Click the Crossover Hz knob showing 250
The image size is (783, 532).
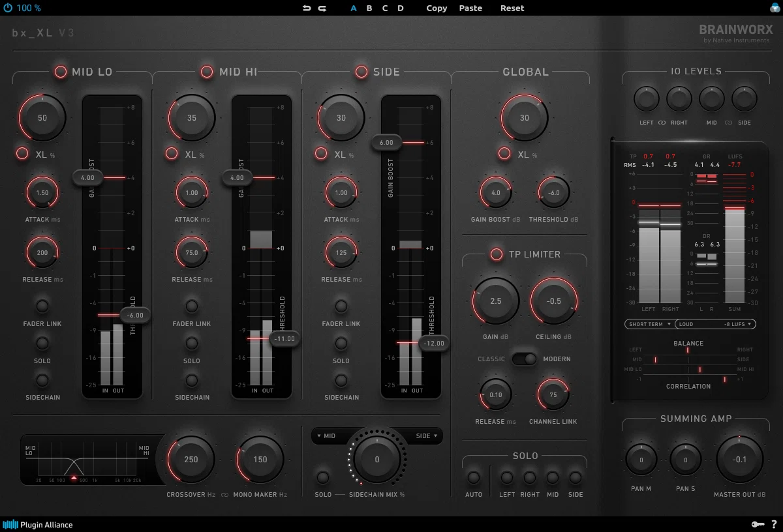click(x=191, y=460)
